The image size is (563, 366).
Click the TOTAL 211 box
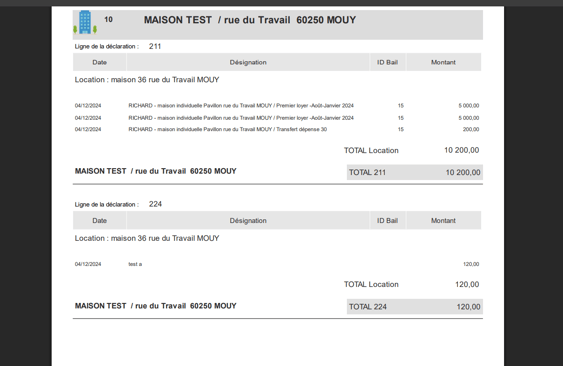point(415,172)
